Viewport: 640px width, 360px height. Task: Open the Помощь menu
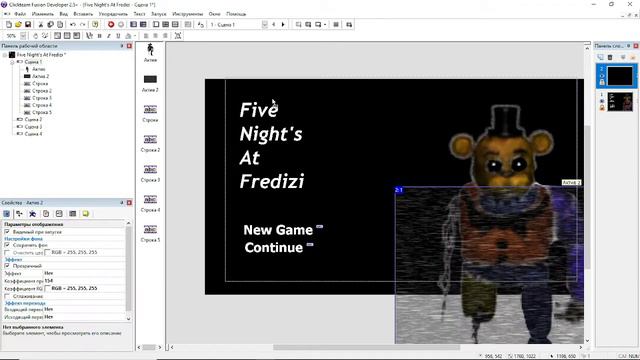pyautogui.click(x=236, y=14)
